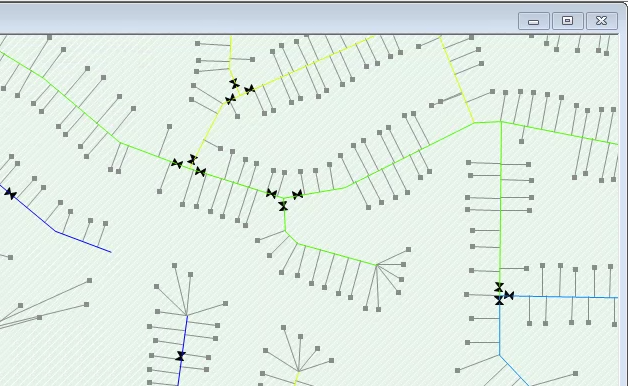Image resolution: width=628 pixels, height=386 pixels.
Task: Select the green-main valve right of the yellow branch
Action: pos(200,172)
